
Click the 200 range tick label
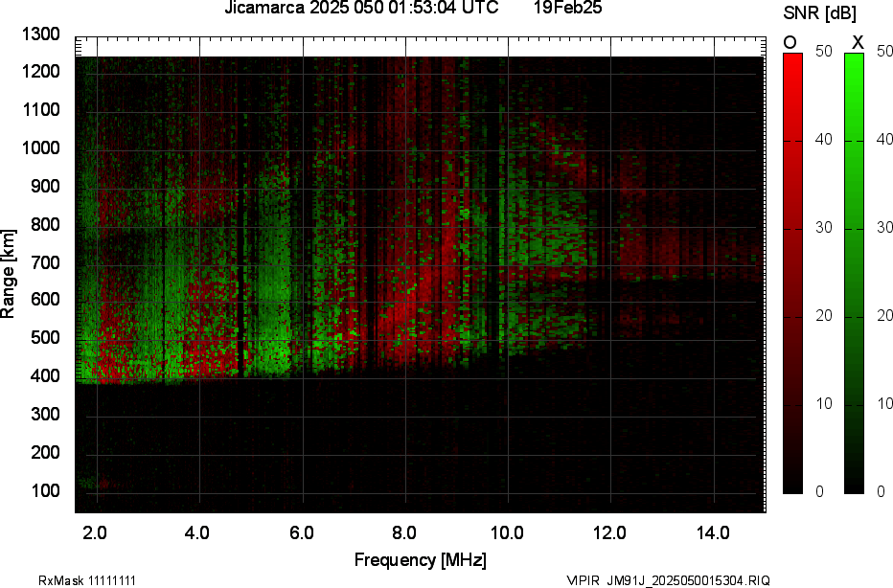pos(46,452)
